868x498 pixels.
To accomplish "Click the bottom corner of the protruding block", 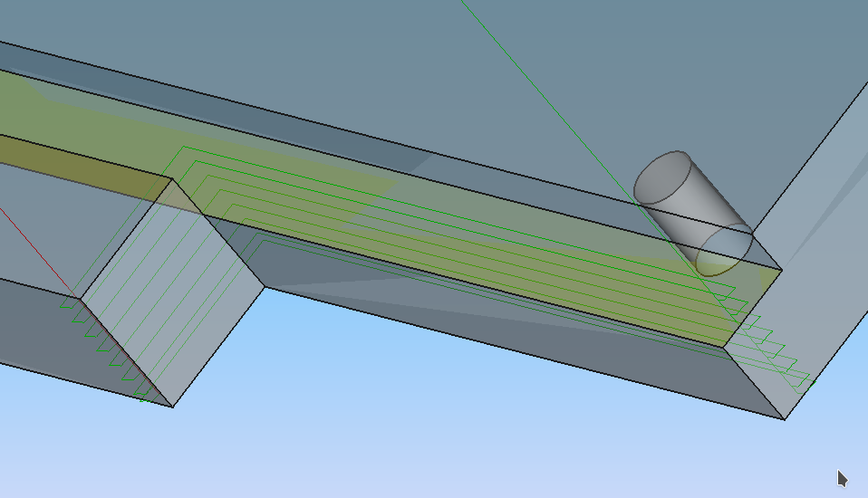I will (x=173, y=407).
